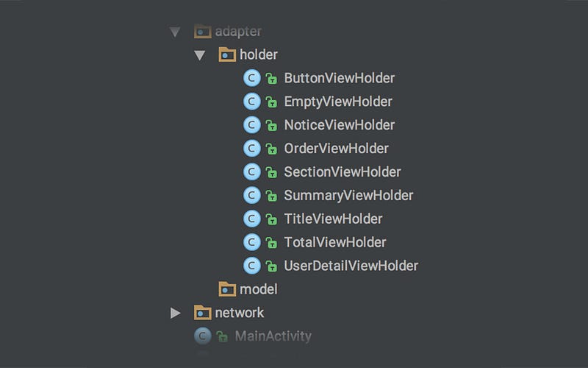This screenshot has width=588, height=368.
Task: Click the green lock icon next to SectionViewHolder
Action: [271, 172]
